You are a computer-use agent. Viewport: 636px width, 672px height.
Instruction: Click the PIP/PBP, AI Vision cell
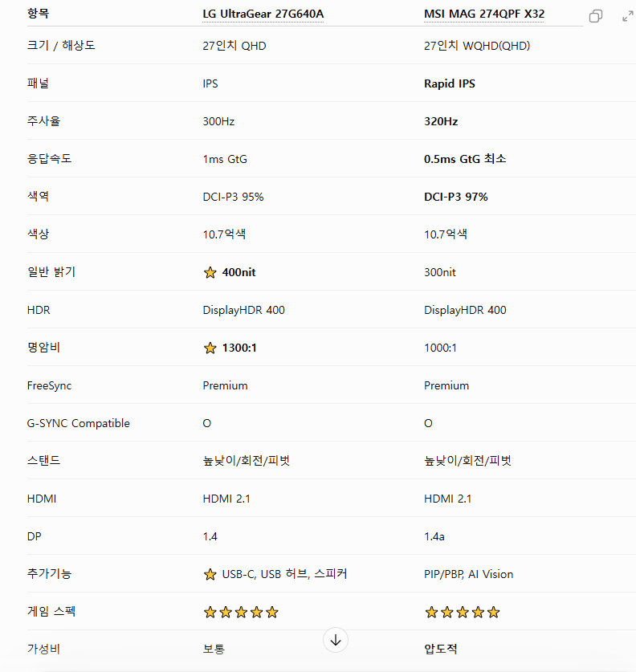[x=468, y=574]
